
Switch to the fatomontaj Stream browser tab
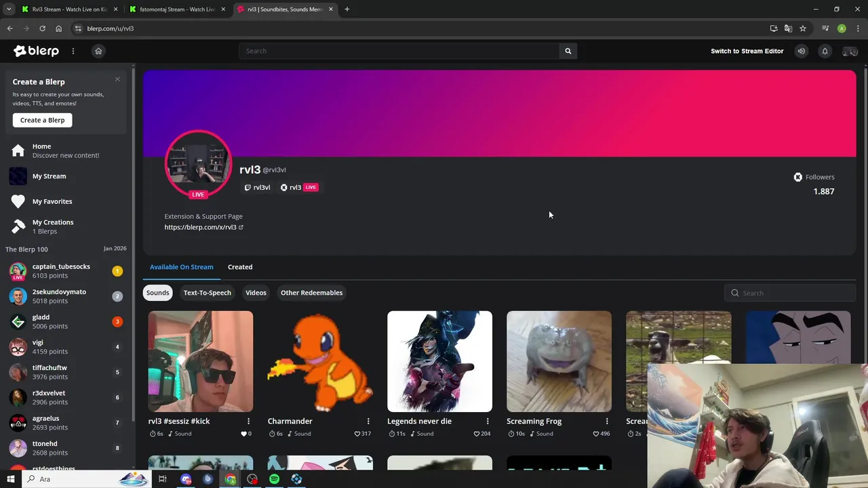point(178,9)
